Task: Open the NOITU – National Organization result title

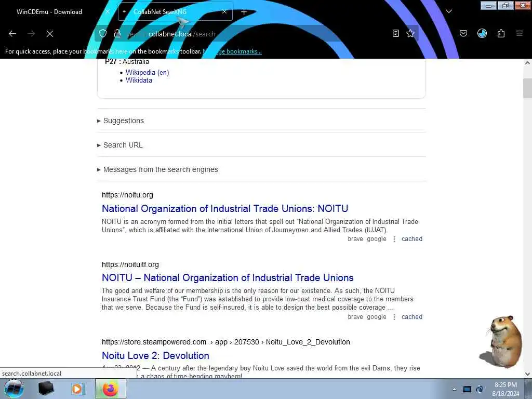Action: (x=228, y=277)
